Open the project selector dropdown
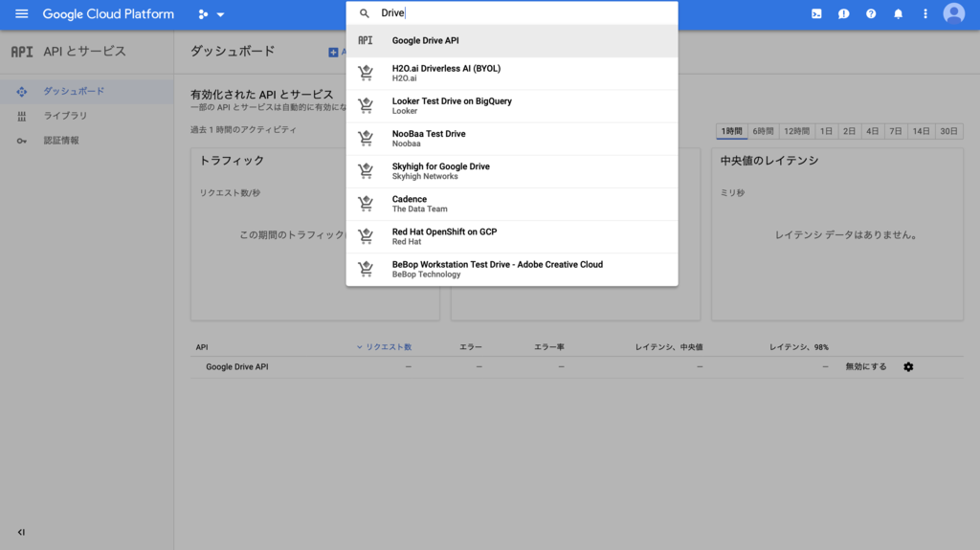Viewport: 980px width, 550px height. click(x=212, y=13)
